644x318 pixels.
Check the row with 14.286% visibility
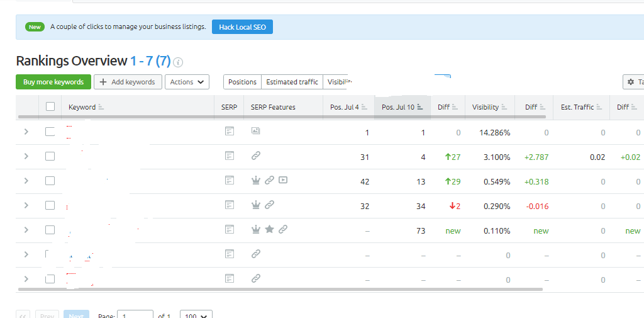(x=50, y=132)
